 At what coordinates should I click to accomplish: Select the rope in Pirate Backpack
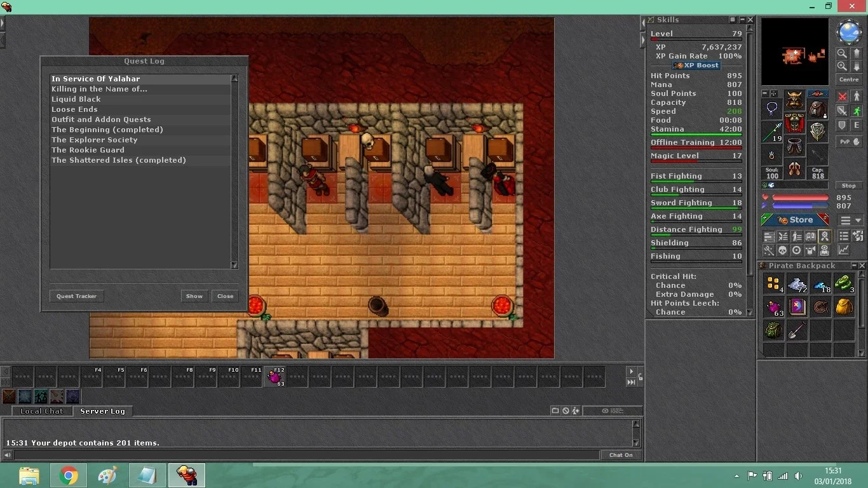tap(820, 308)
